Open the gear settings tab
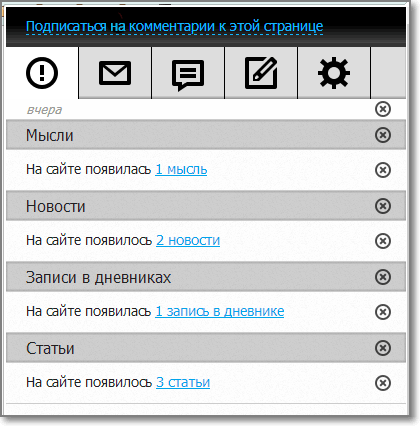420x426 pixels. 334,73
